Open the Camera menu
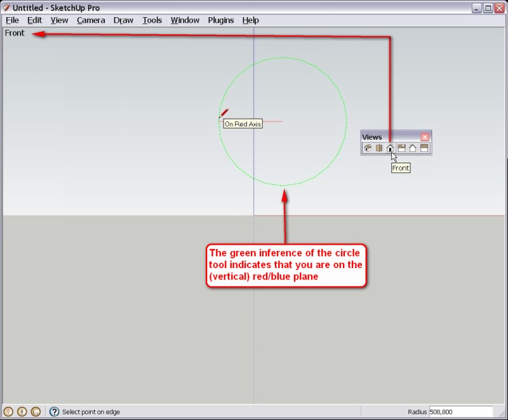 [91, 20]
